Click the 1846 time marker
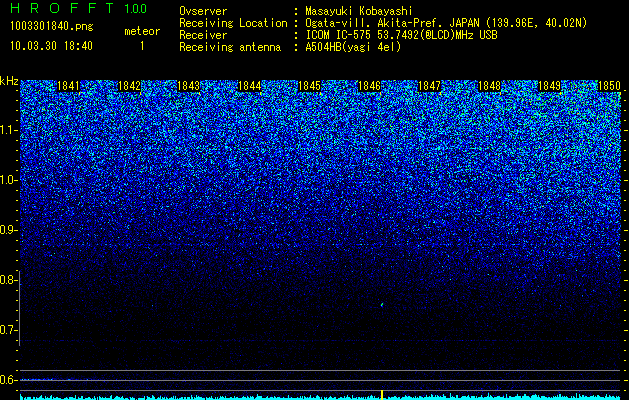Viewport: 629px width, 400px height. [369, 86]
